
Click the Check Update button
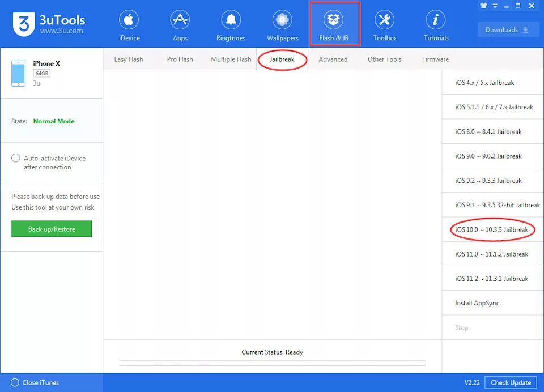click(x=511, y=382)
